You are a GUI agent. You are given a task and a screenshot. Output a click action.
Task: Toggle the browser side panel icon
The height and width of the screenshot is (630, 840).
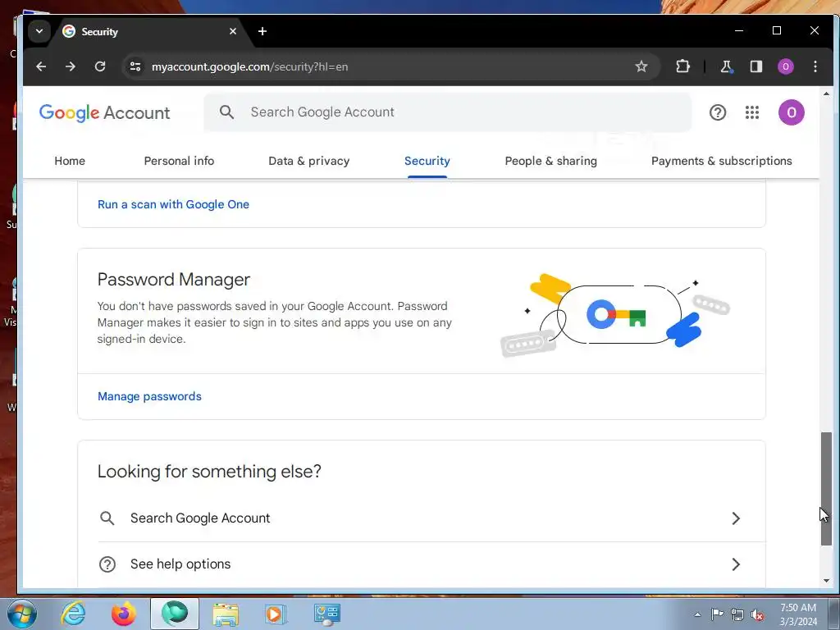[x=756, y=66]
